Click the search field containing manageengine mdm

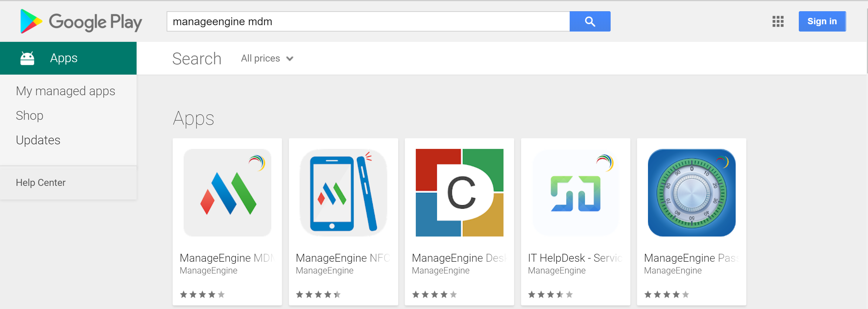[368, 22]
